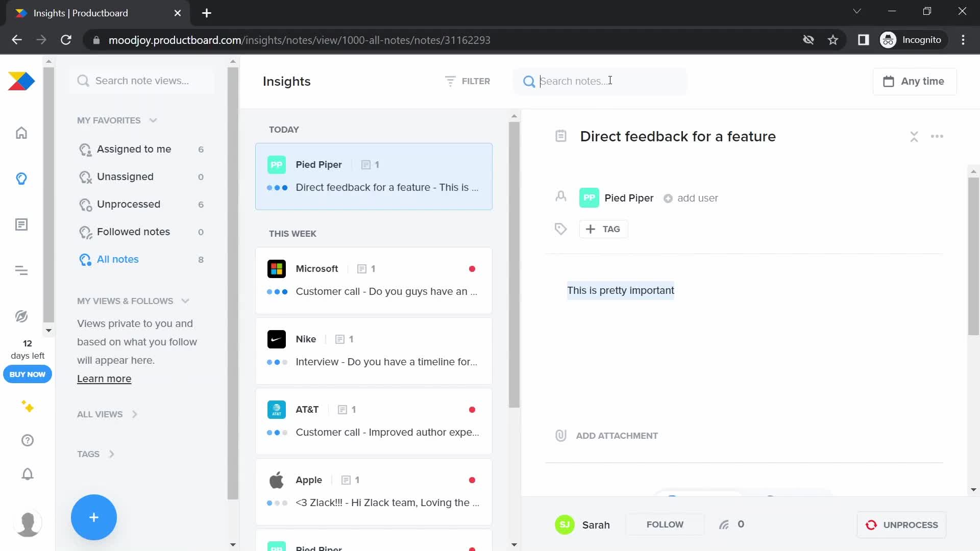
Task: Expand the TAGS section
Action: tap(95, 454)
